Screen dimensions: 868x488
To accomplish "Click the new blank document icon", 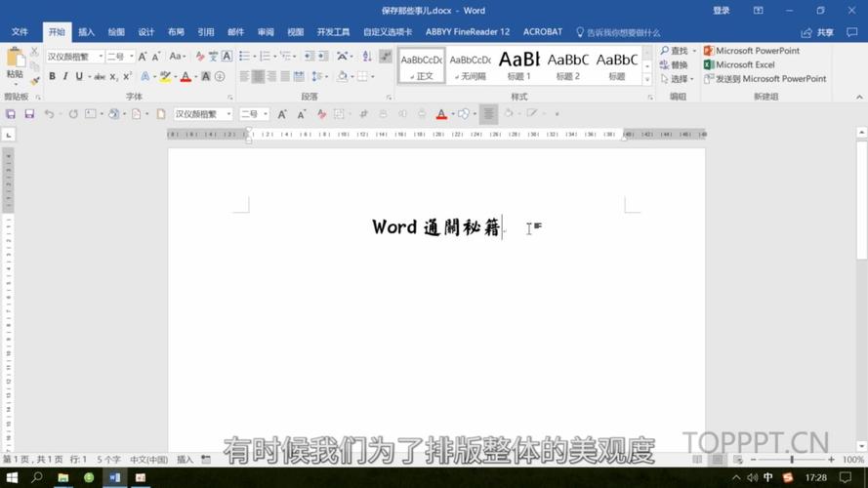I will [161, 114].
